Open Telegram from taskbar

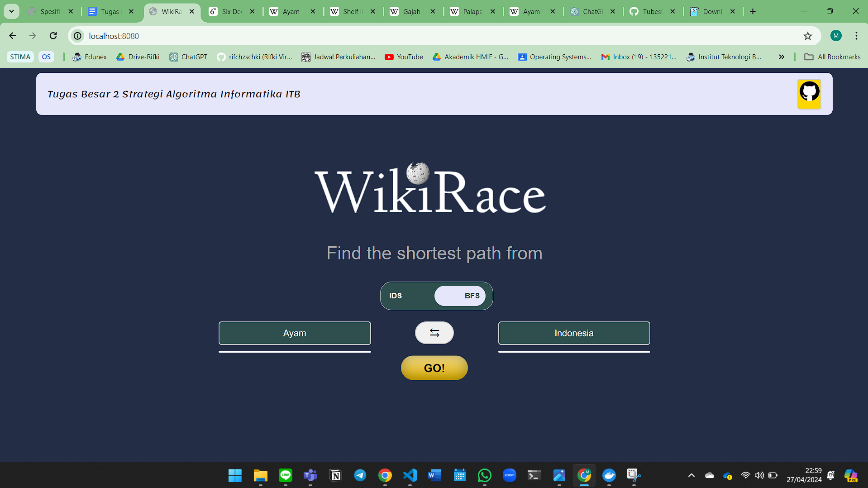[x=360, y=475]
